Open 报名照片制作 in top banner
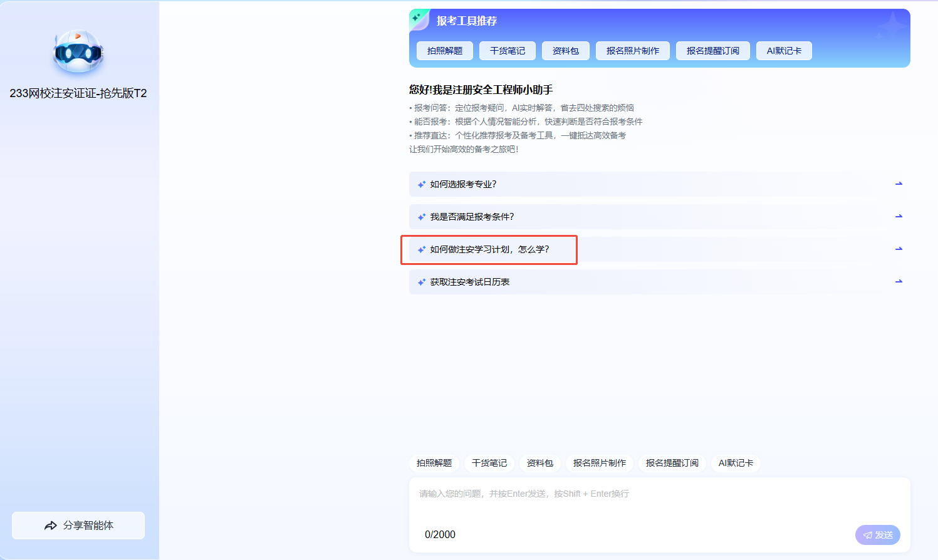This screenshot has width=938, height=560. click(x=633, y=51)
